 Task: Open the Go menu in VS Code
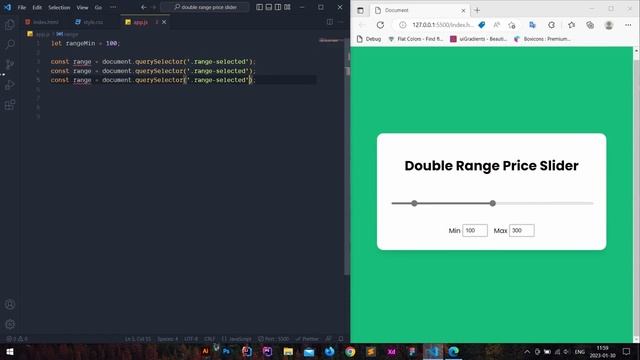pyautogui.click(x=98, y=7)
